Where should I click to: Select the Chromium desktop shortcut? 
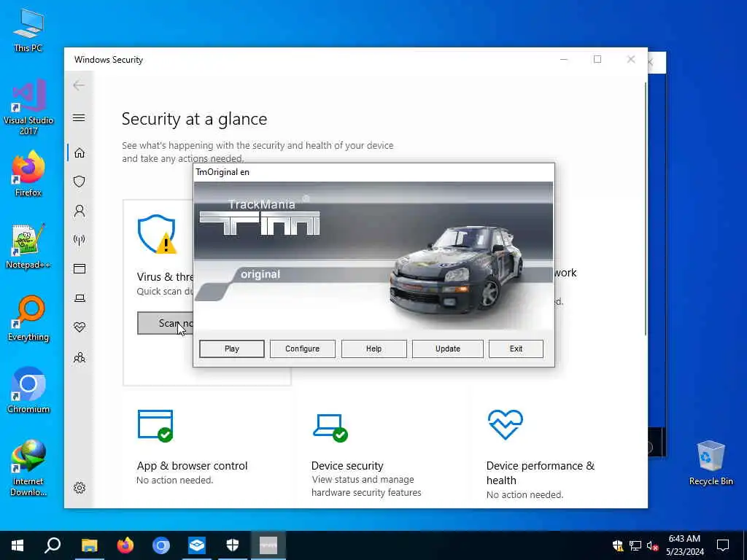(x=28, y=391)
